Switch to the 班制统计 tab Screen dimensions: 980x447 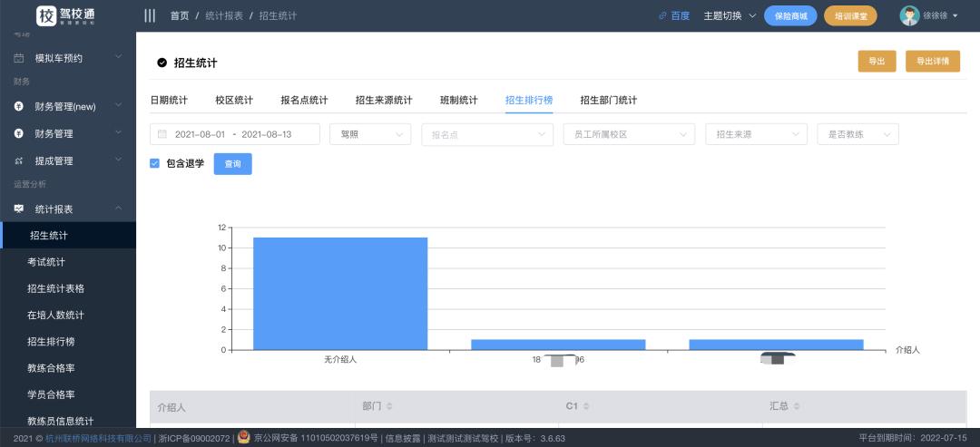pos(459,100)
